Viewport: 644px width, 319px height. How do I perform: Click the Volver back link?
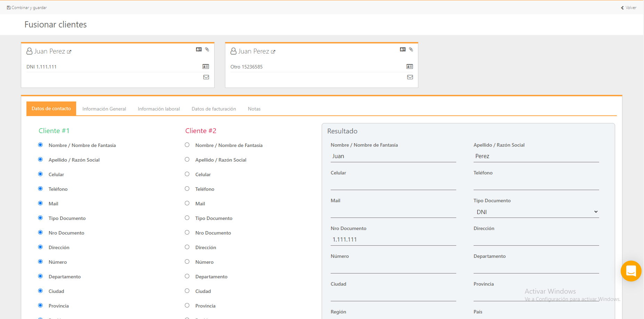click(x=629, y=8)
